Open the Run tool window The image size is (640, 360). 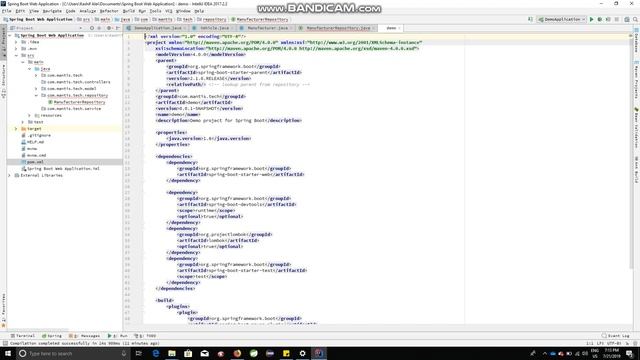pos(118,336)
